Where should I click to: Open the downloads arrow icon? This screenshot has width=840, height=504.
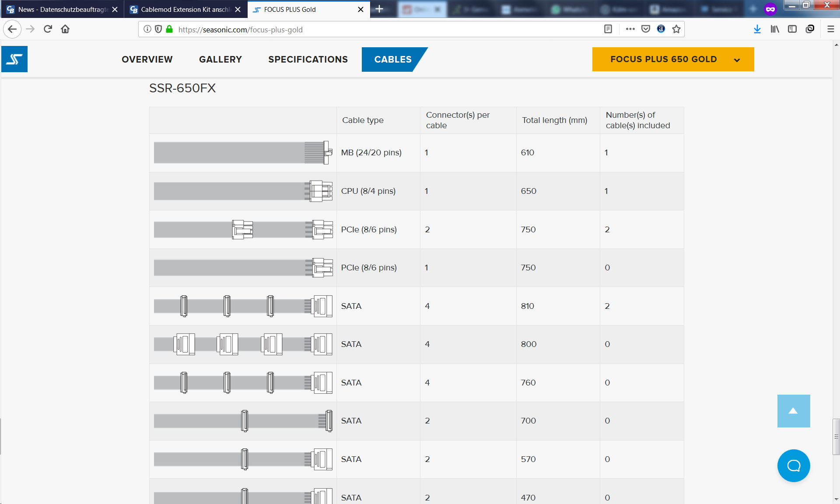[x=757, y=29]
